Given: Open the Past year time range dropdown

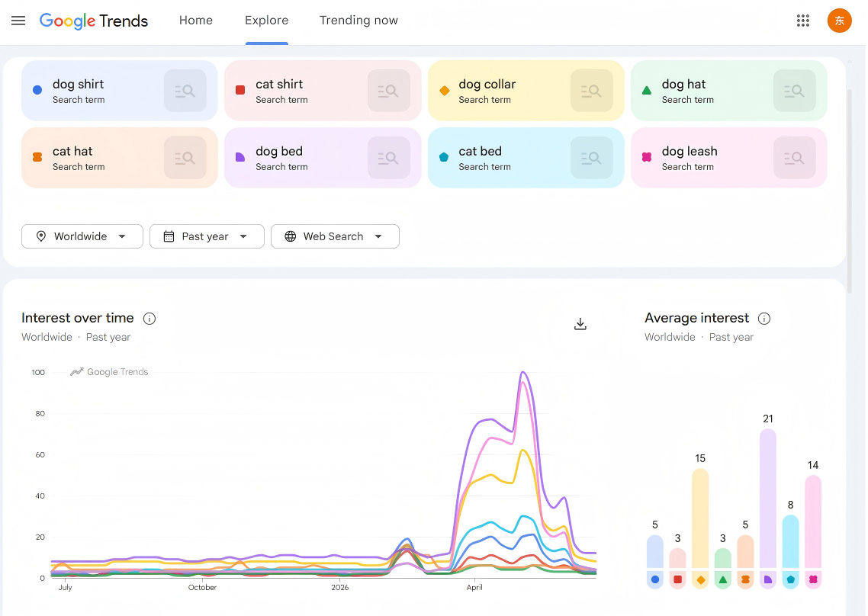Looking at the screenshot, I should (207, 236).
